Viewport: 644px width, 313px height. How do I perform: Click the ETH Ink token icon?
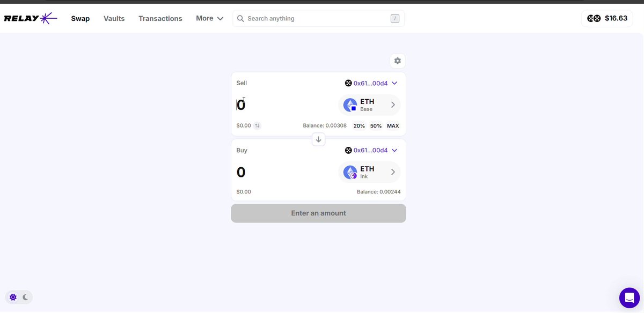(350, 172)
